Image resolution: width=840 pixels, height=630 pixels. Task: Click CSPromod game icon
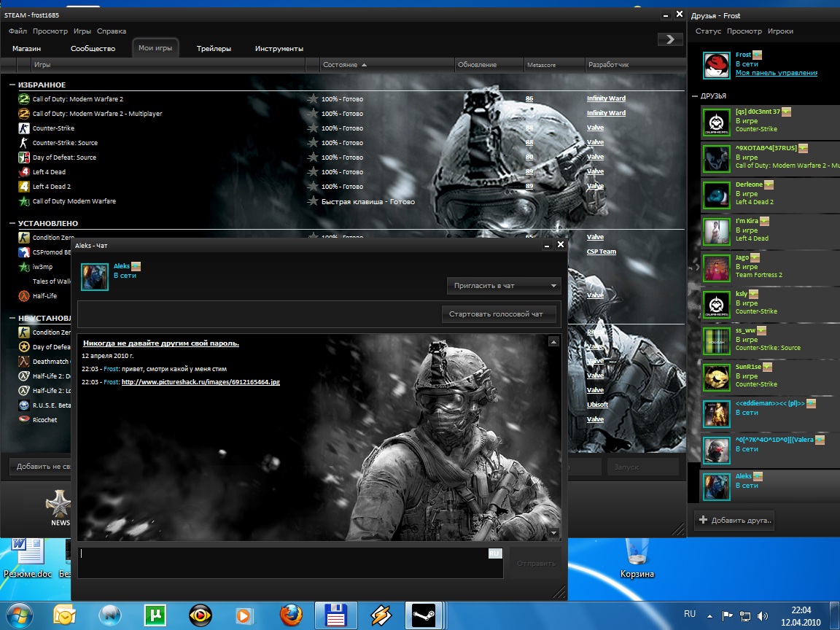click(x=23, y=252)
